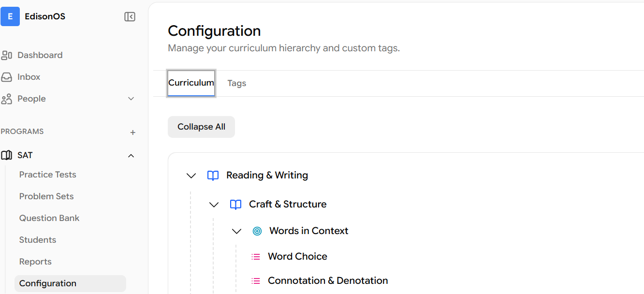Click the Word Choice list icon
The width and height of the screenshot is (644, 294).
[x=256, y=257]
